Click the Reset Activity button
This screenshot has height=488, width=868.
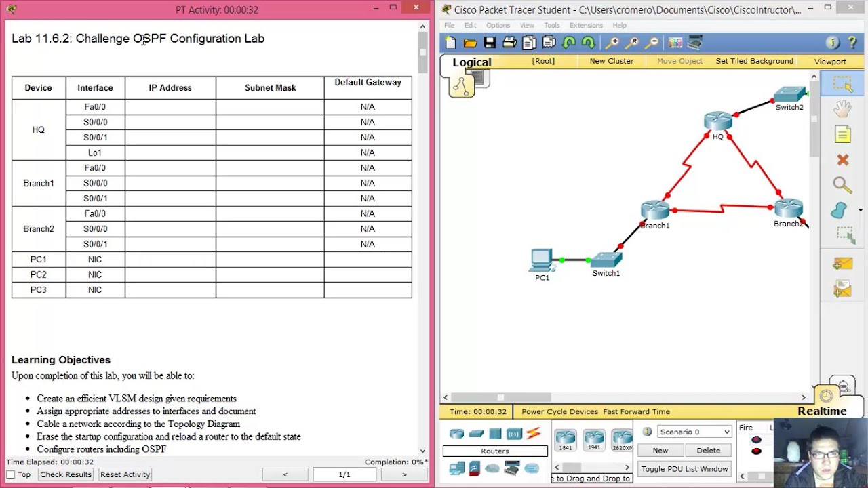(x=125, y=474)
